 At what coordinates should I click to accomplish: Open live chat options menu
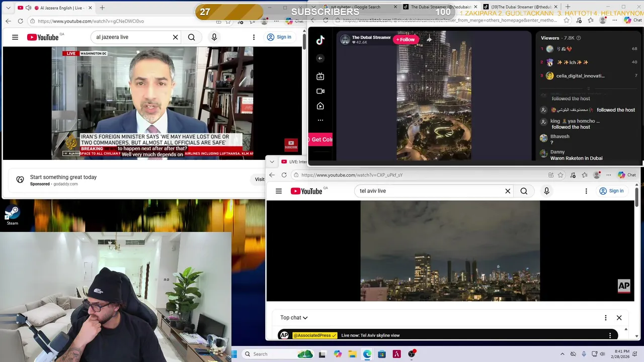pyautogui.click(x=606, y=318)
